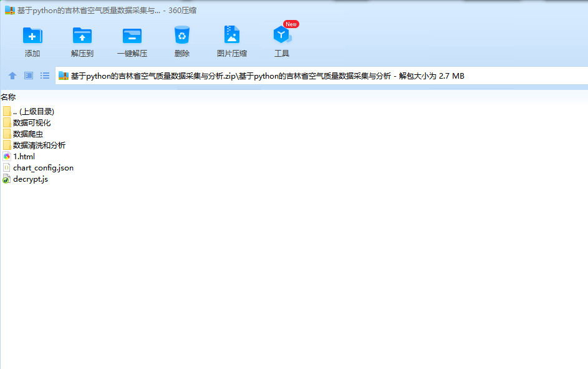Click the 工具 text label
This screenshot has height=369, width=588.
point(282,54)
